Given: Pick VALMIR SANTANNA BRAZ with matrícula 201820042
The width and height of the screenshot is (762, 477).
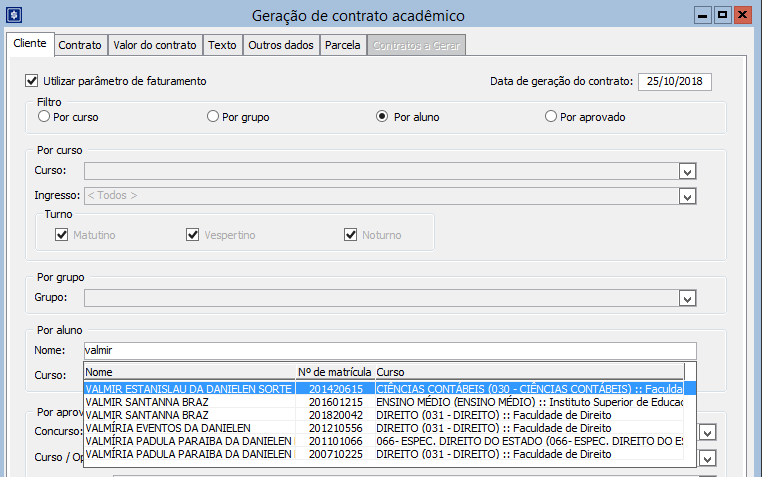Looking at the screenshot, I should coord(190,415).
